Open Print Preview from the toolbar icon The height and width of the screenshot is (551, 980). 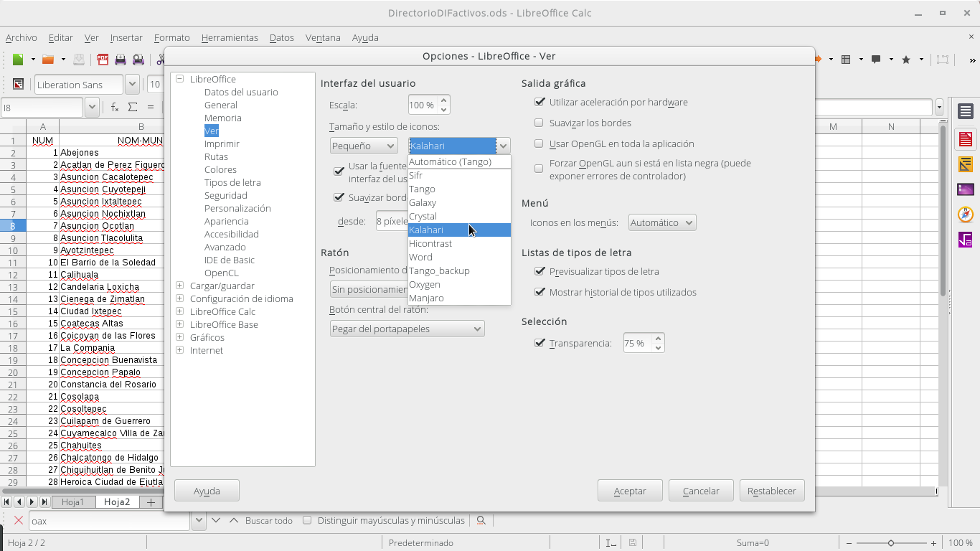pyautogui.click(x=138, y=60)
